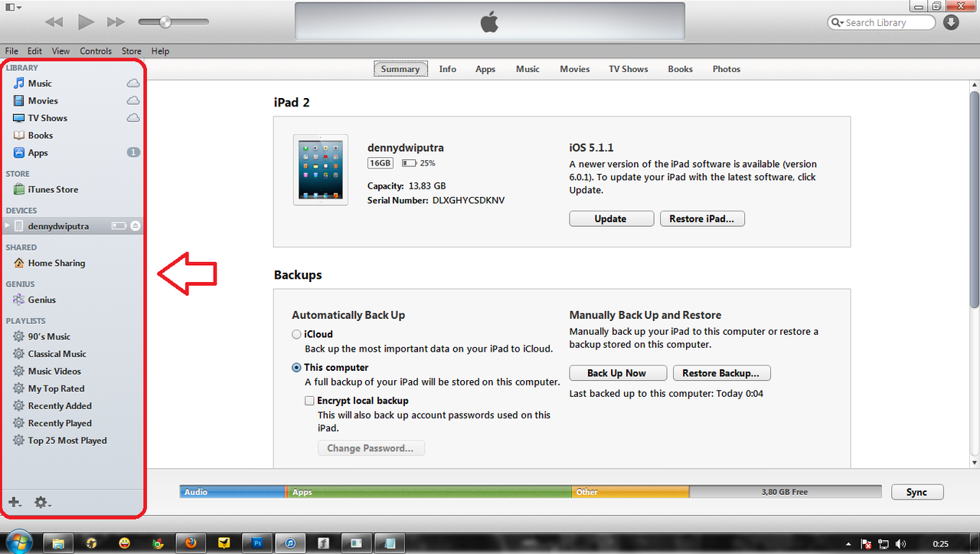Click the Restore Backup button
Viewport: 980px width, 554px height.
coord(721,373)
